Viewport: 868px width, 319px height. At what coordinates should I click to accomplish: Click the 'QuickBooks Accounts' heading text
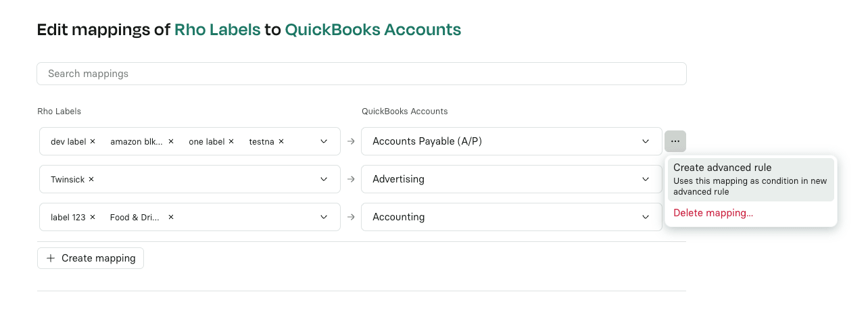point(373,30)
